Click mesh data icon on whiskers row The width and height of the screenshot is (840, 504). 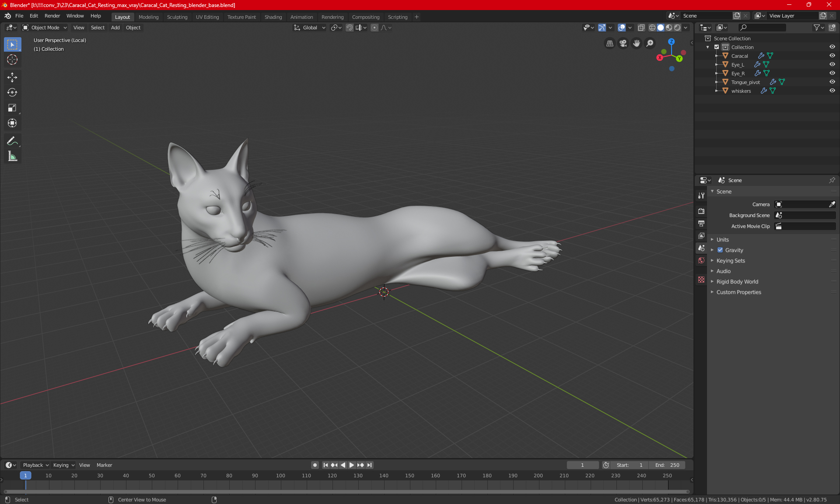point(773,91)
